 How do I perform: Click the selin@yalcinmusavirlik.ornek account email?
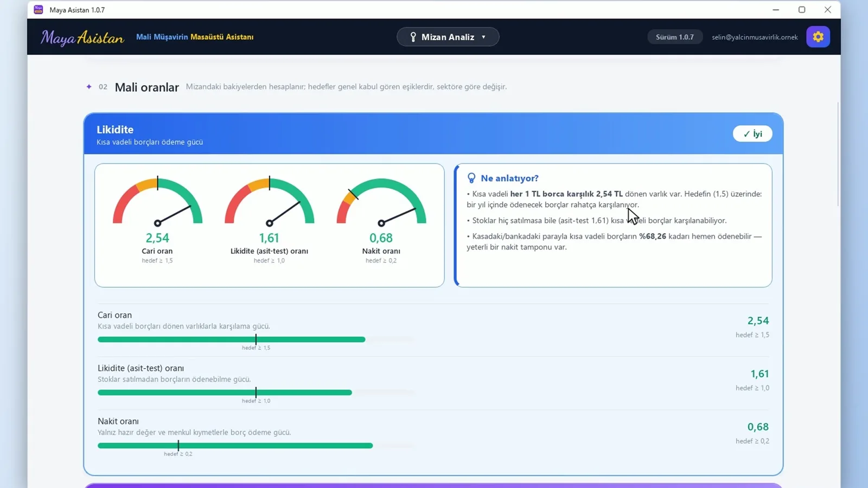755,37
